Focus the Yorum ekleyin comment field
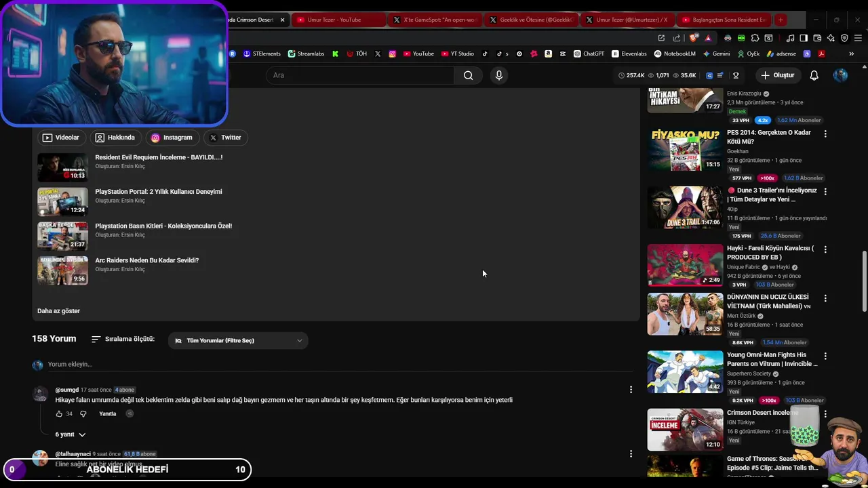This screenshot has width=868, height=488. [340, 365]
